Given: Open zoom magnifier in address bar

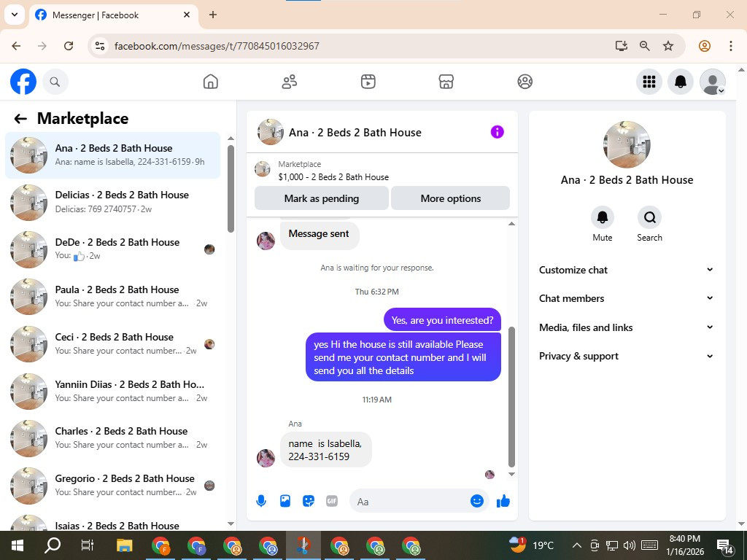Looking at the screenshot, I should pyautogui.click(x=645, y=46).
